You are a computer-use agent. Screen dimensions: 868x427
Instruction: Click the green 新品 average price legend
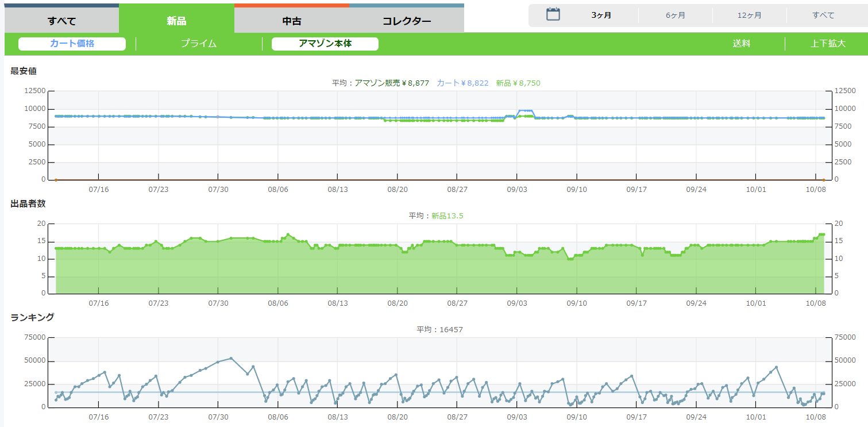(518, 83)
